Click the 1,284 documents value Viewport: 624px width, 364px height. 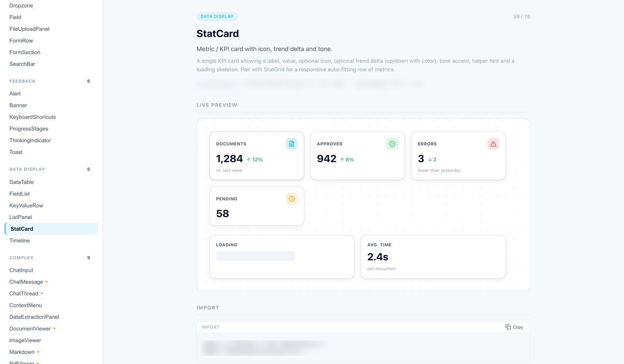229,159
